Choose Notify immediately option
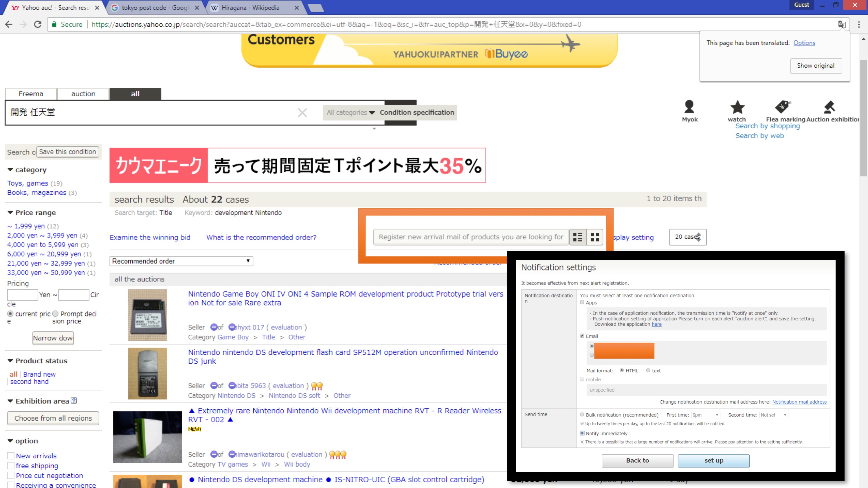Viewport: 868px width, 488px height. tap(582, 433)
